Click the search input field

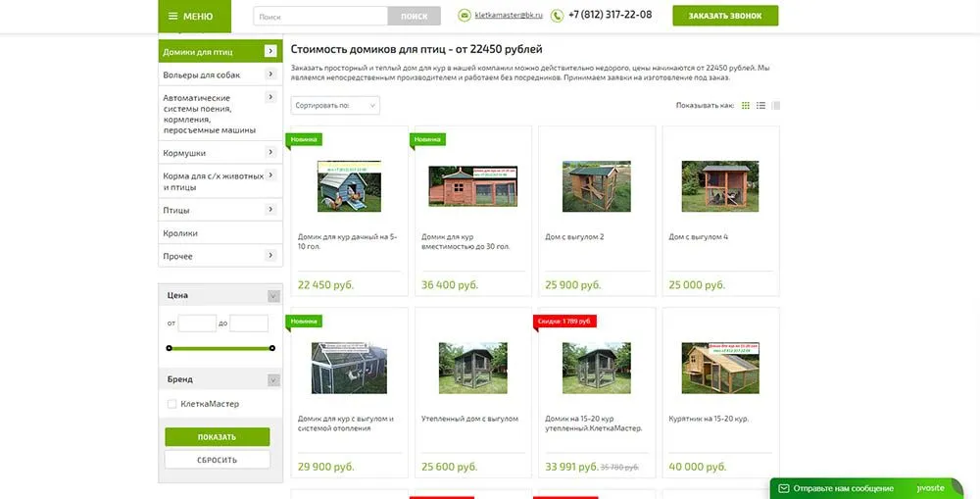[320, 16]
